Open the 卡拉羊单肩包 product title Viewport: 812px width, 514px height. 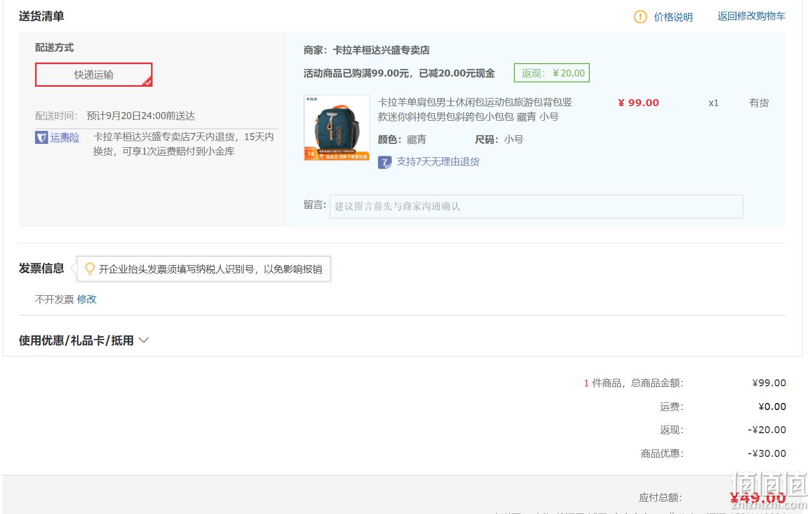(475, 109)
